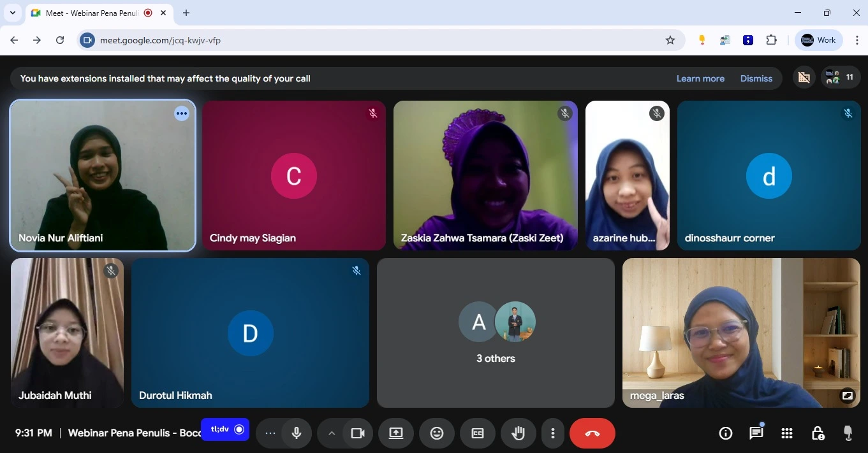Screen dimensions: 868x453
Task: Expand the 3 others participant tile
Action: [496, 333]
